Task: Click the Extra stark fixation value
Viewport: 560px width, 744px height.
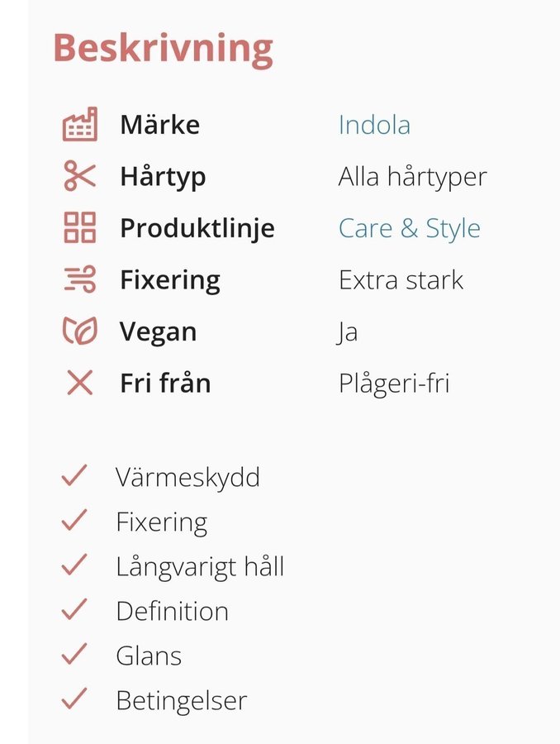Action: click(401, 279)
